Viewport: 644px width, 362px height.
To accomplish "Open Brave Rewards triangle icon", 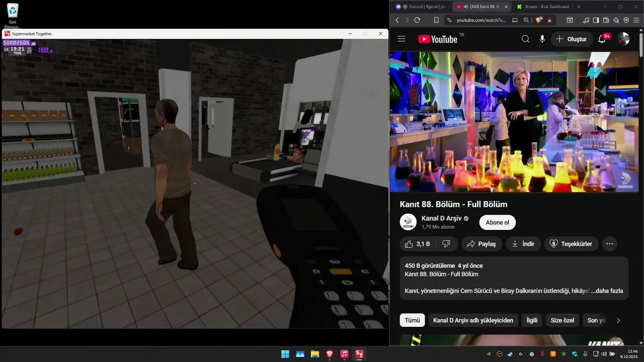I will point(549,20).
